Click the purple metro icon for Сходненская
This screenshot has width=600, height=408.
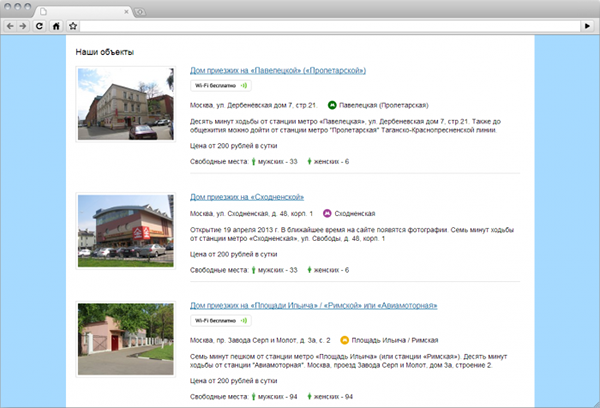coord(327,213)
